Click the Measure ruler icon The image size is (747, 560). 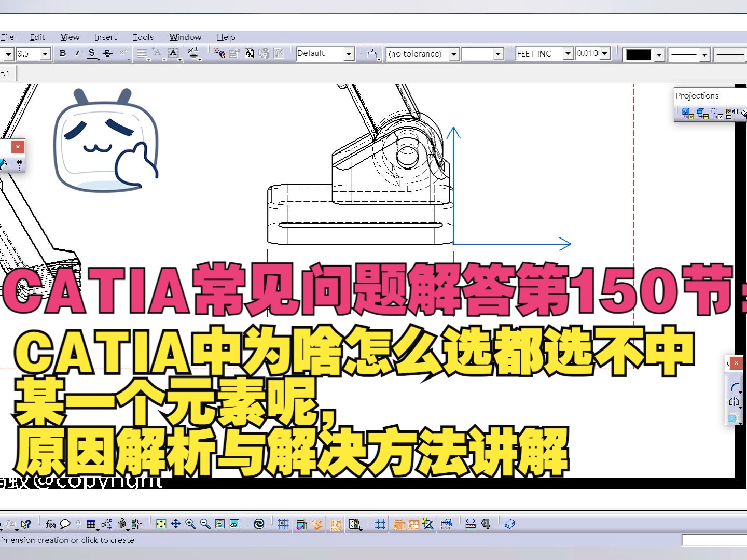tap(471, 524)
